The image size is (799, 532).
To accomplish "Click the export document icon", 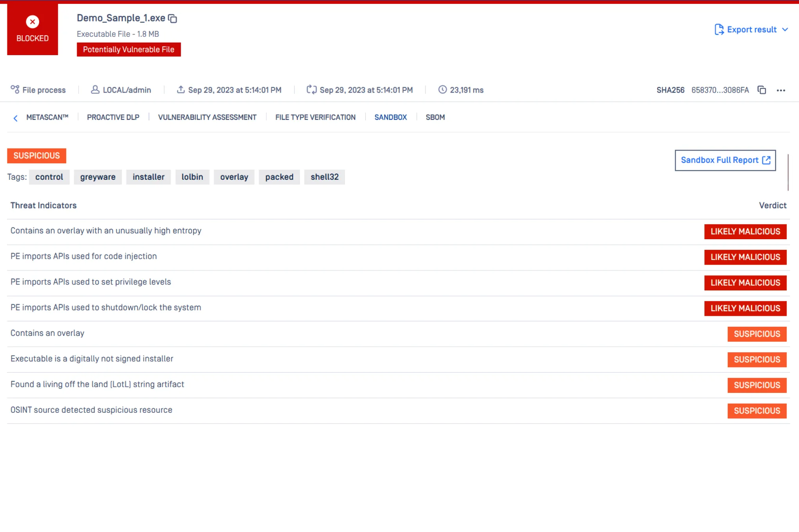I will point(719,30).
